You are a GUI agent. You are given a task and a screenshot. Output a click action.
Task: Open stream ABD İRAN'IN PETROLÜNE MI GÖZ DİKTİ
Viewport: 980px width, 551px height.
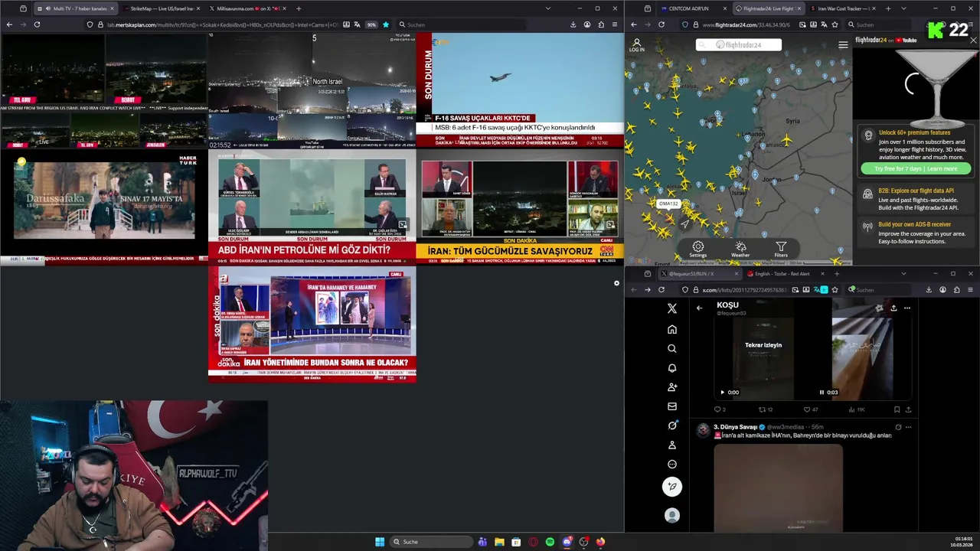pyautogui.click(x=312, y=207)
